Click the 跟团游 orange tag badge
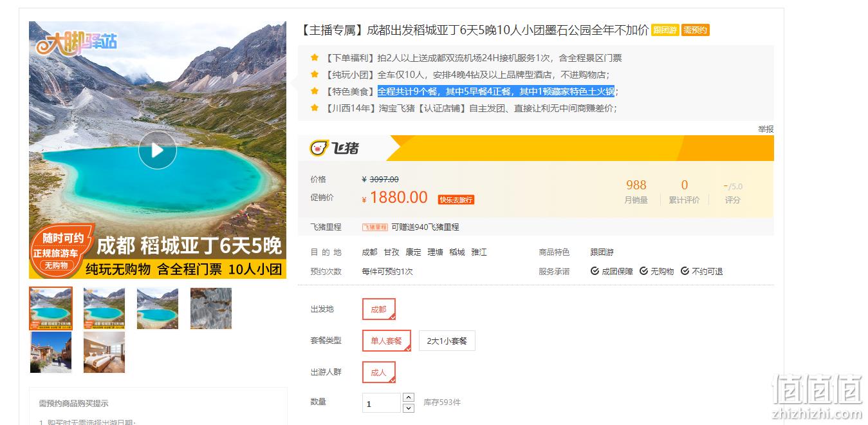 point(665,30)
